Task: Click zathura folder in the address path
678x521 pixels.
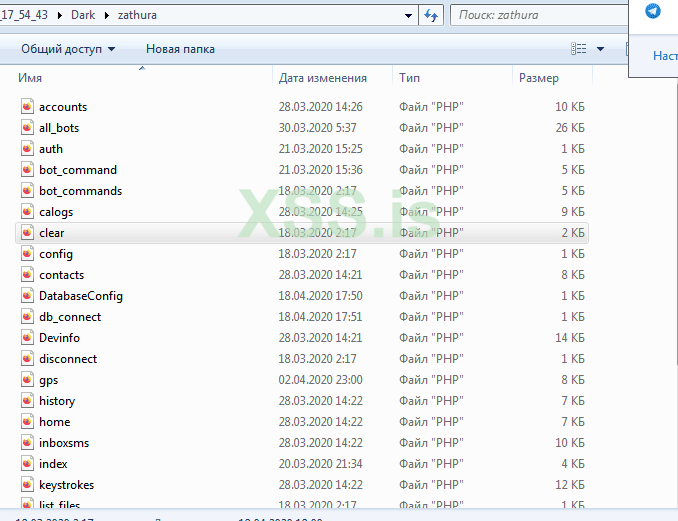Action: (137, 15)
